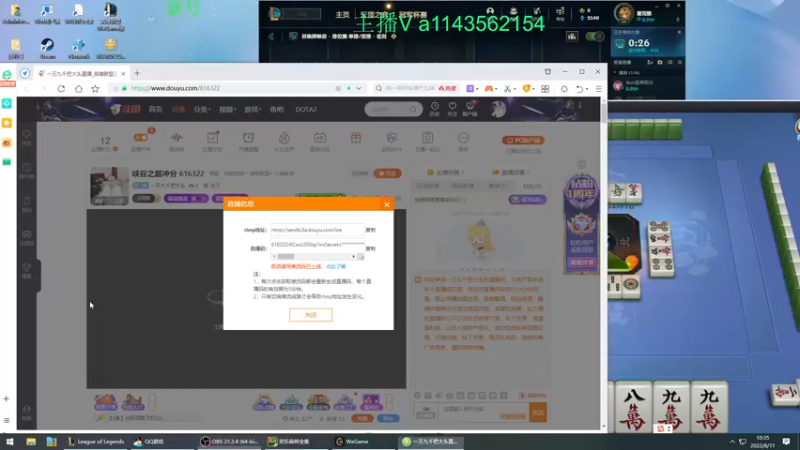
Task: Open the 主播任务 checklist icon
Action: pos(213,138)
